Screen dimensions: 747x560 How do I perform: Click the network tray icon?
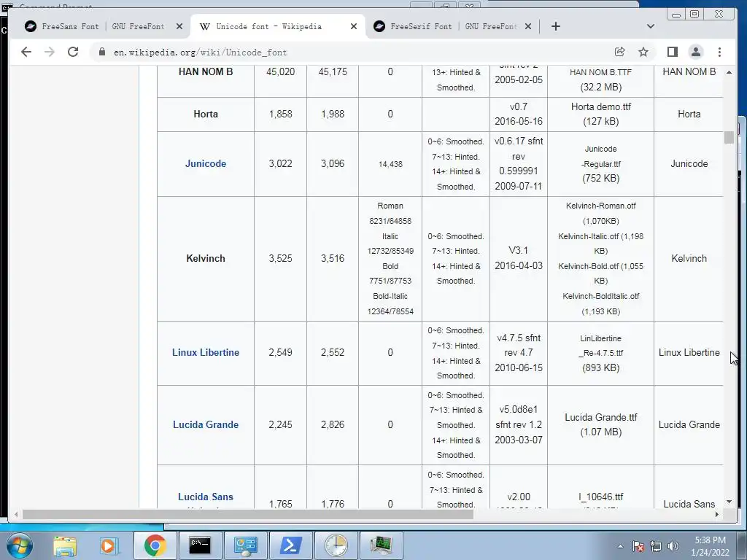(656, 546)
